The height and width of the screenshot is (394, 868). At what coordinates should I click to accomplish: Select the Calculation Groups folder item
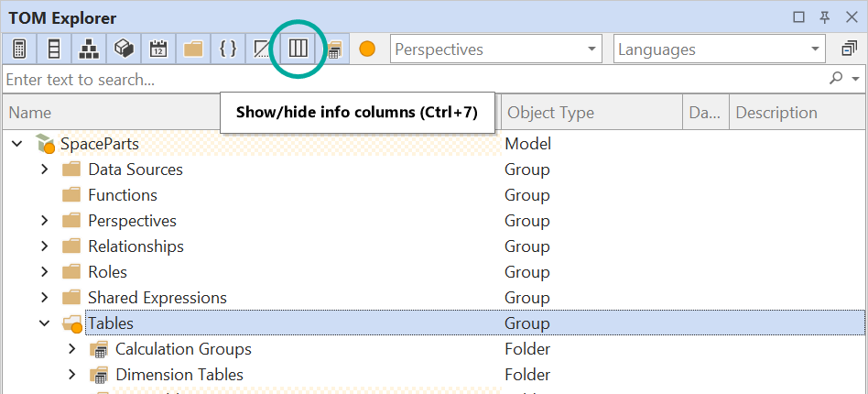184,349
